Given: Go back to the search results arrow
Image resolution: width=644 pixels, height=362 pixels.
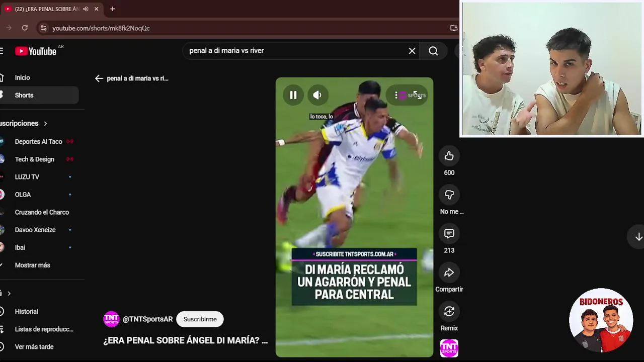Looking at the screenshot, I should [99, 78].
